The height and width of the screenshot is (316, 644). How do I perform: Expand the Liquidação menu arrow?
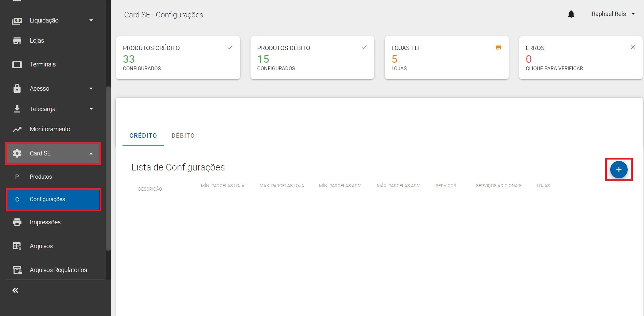pyautogui.click(x=91, y=20)
